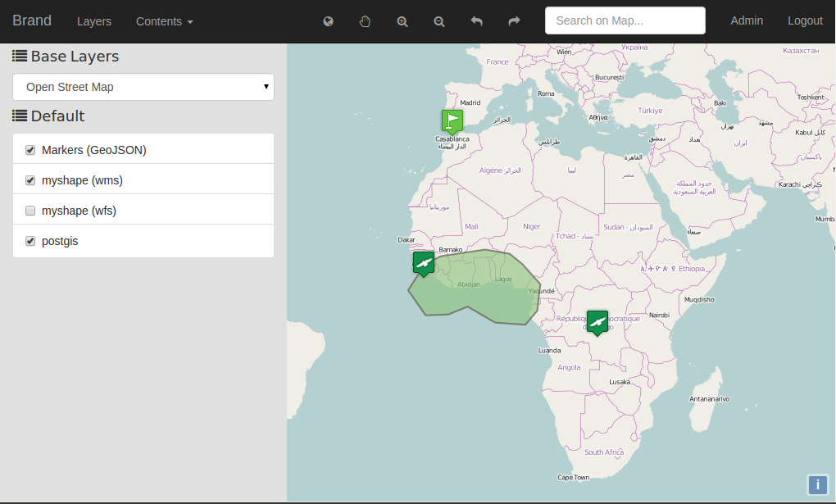
Task: Click the redo arrow in the toolbar
Action: pos(513,21)
